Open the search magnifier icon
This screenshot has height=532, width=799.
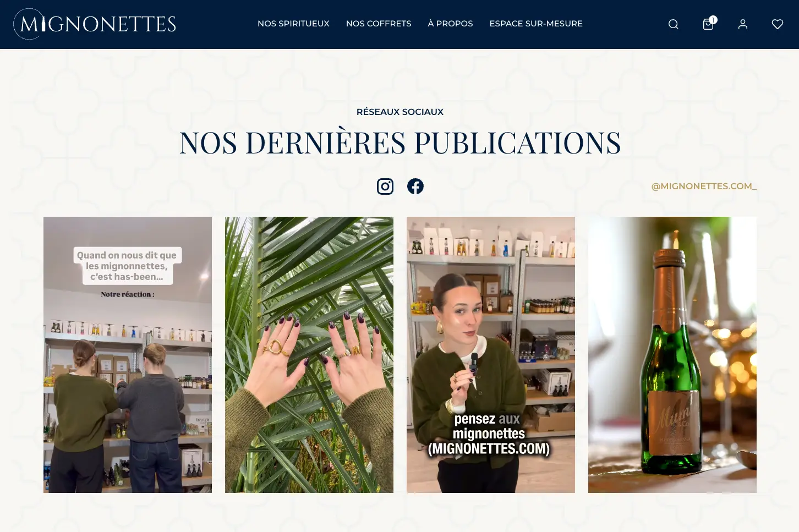click(x=673, y=24)
